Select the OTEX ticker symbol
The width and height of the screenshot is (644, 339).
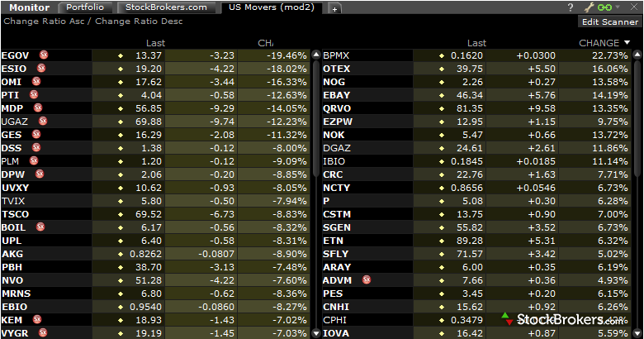(x=336, y=69)
